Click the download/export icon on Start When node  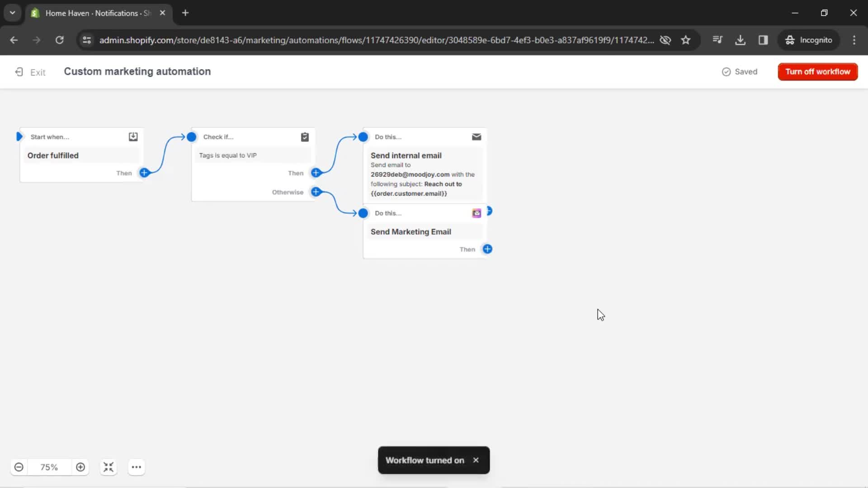pyautogui.click(x=133, y=136)
